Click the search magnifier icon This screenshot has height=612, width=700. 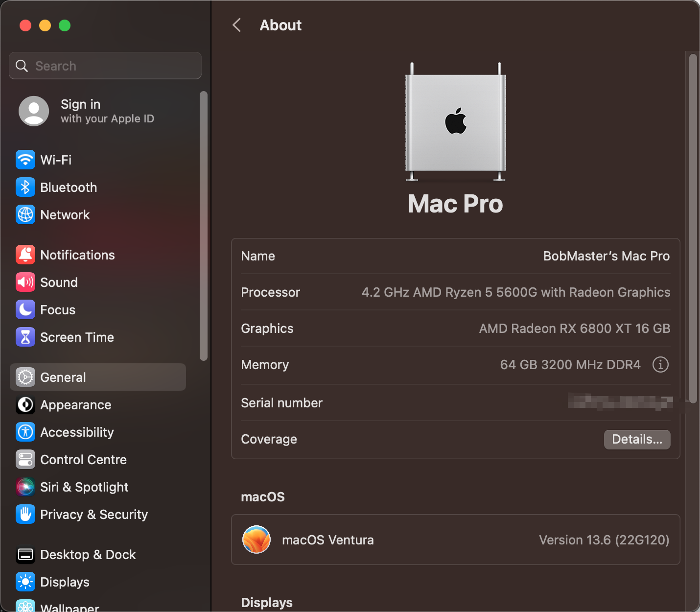click(x=22, y=66)
